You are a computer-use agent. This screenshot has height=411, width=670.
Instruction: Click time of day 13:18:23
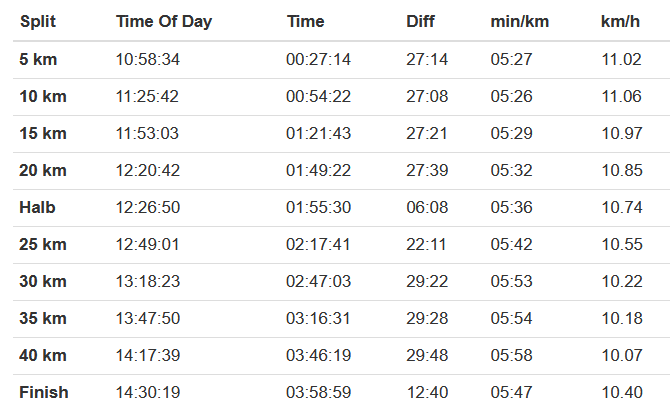pyautogui.click(x=148, y=282)
